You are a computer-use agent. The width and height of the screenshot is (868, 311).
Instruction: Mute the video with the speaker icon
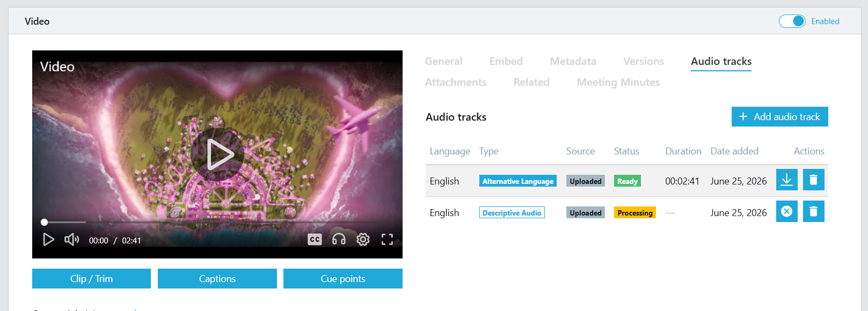[71, 240]
